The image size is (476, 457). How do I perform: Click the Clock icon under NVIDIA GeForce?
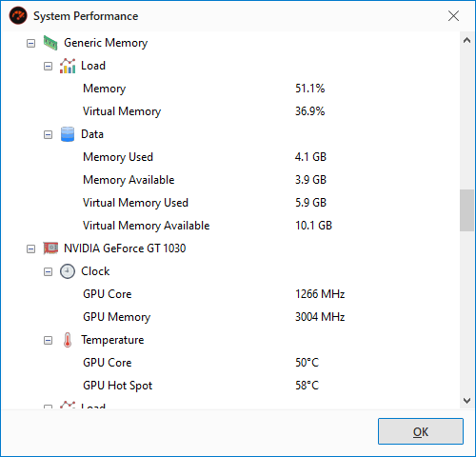68,271
